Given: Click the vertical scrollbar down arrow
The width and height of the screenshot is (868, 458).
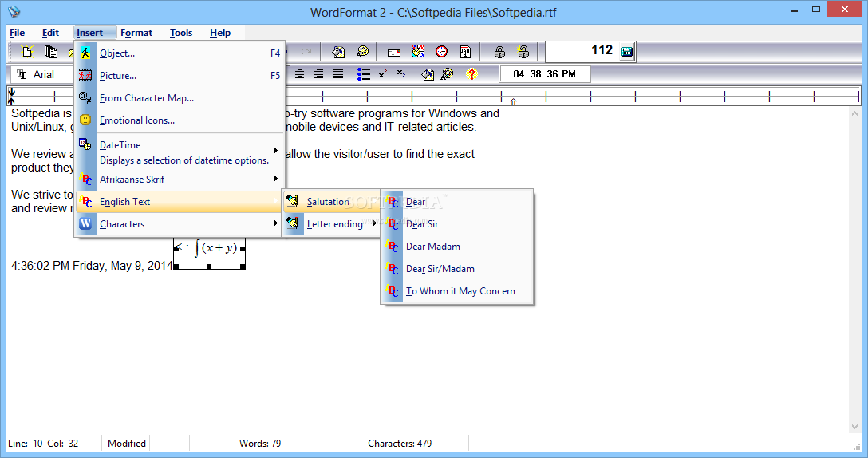Looking at the screenshot, I should click(854, 427).
